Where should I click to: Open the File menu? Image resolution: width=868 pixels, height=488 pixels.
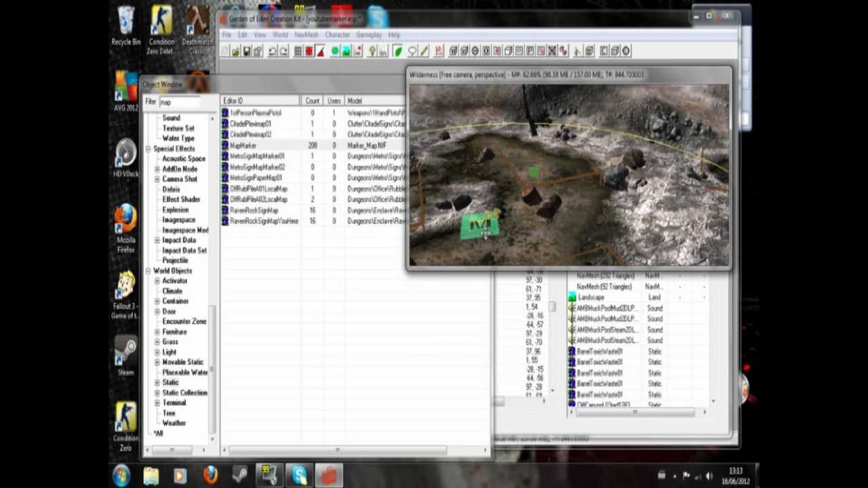click(226, 35)
